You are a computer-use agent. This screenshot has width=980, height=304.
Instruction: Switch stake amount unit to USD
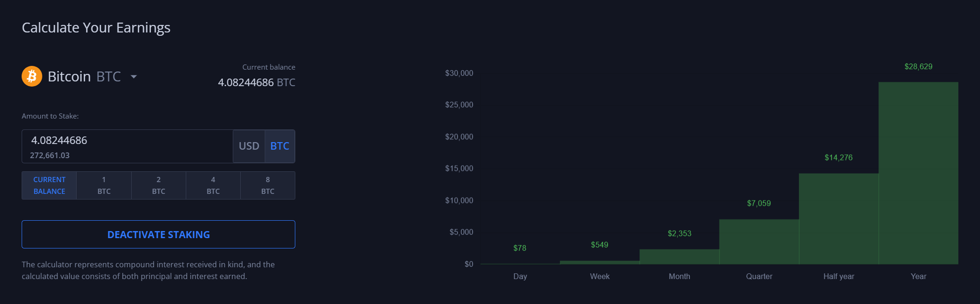249,146
